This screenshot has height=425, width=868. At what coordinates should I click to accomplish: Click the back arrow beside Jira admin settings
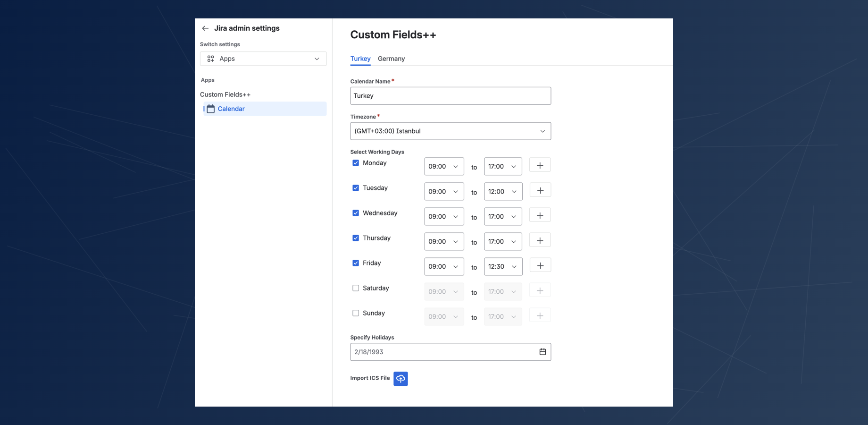point(205,28)
